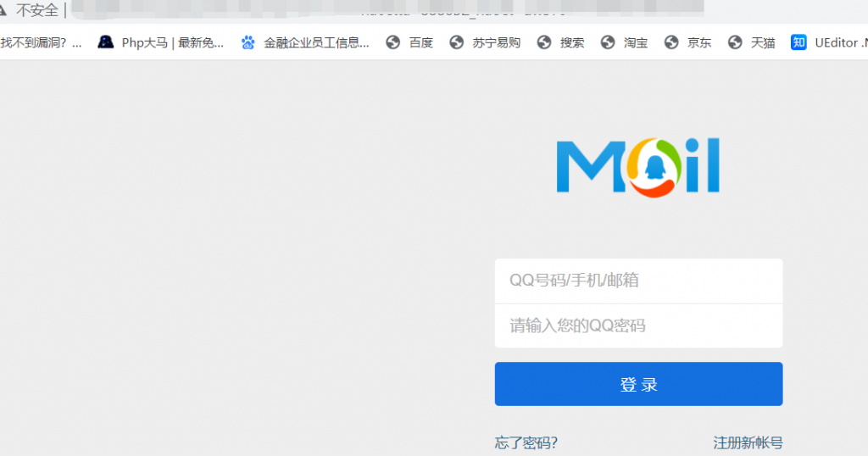Click the globe icon beside 搜索
The width and height of the screenshot is (868, 456).
pyautogui.click(x=544, y=42)
